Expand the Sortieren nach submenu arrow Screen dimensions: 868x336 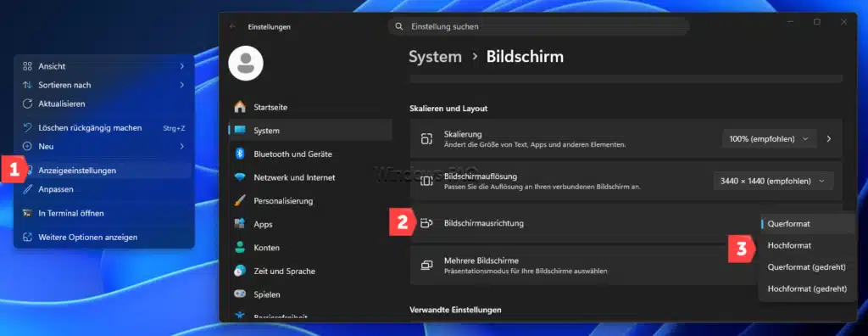pos(181,85)
